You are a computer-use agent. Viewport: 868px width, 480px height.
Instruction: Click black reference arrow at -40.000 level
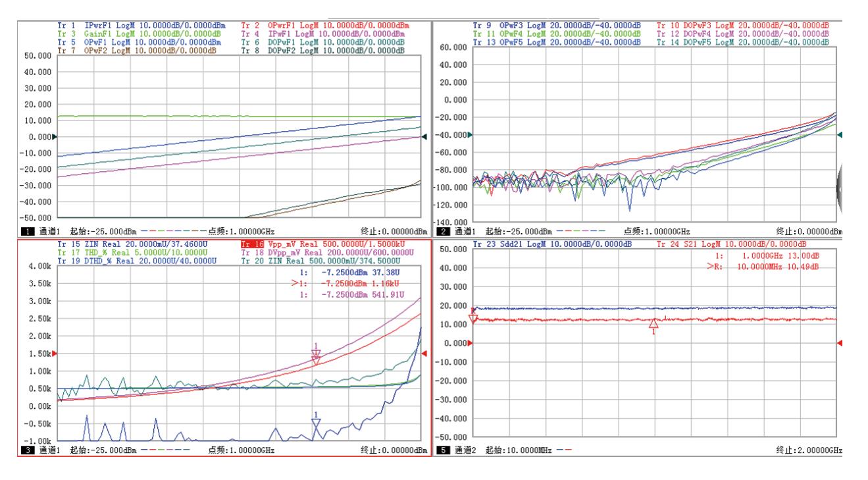468,135
